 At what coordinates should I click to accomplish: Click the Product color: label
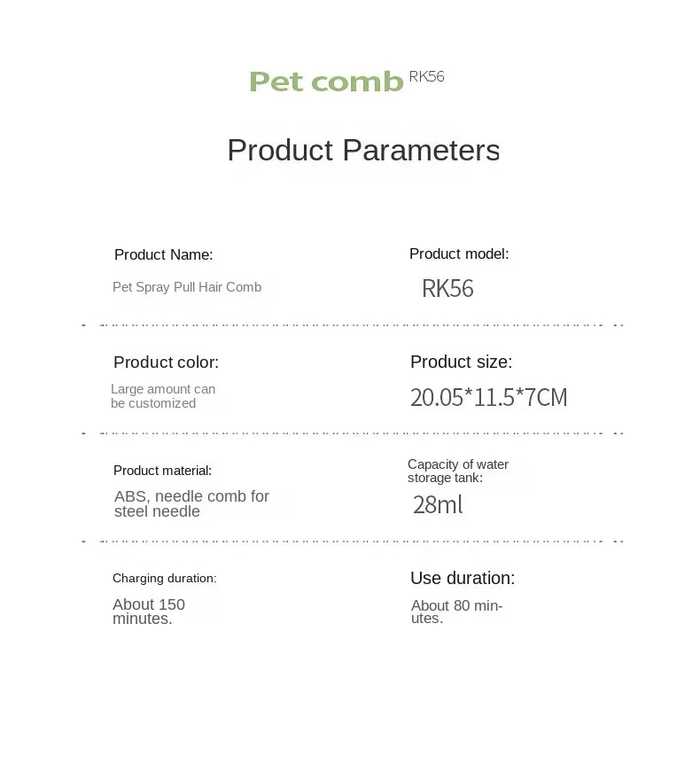[166, 362]
